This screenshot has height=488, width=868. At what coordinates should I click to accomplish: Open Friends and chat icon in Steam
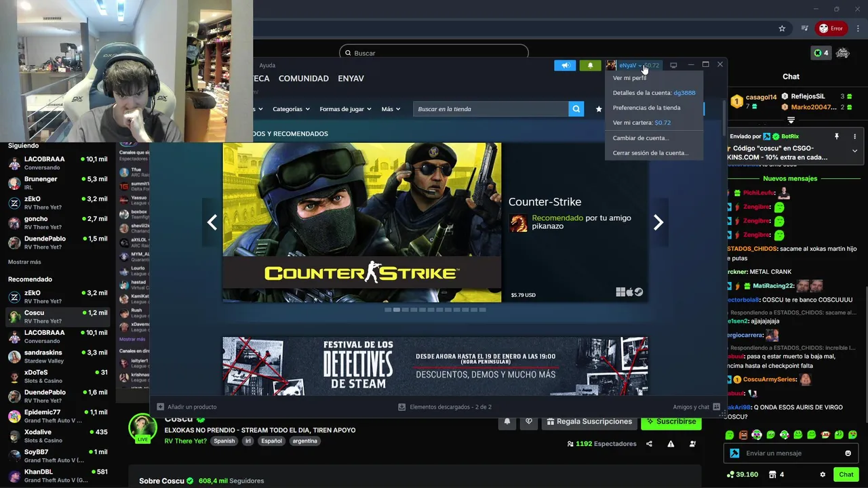pyautogui.click(x=716, y=407)
